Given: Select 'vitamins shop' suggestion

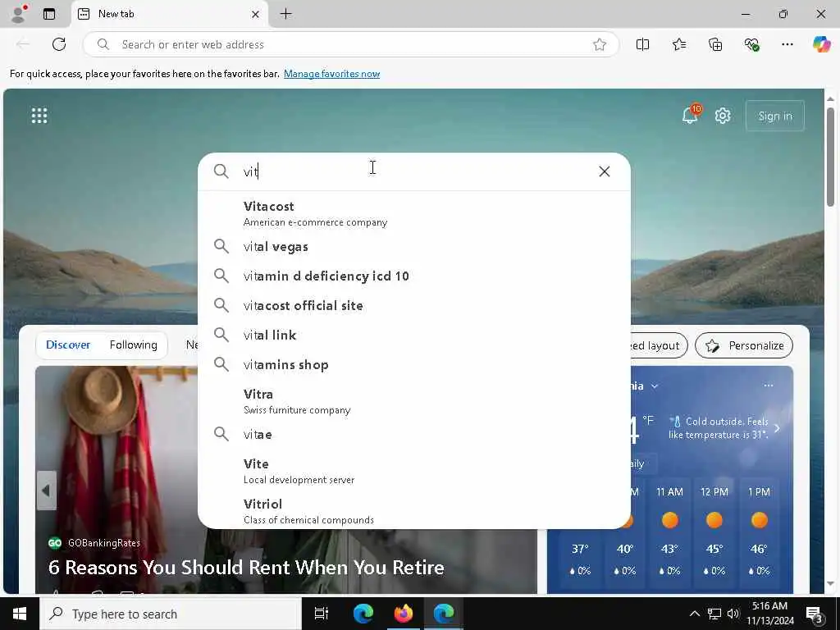Looking at the screenshot, I should pos(413,365).
